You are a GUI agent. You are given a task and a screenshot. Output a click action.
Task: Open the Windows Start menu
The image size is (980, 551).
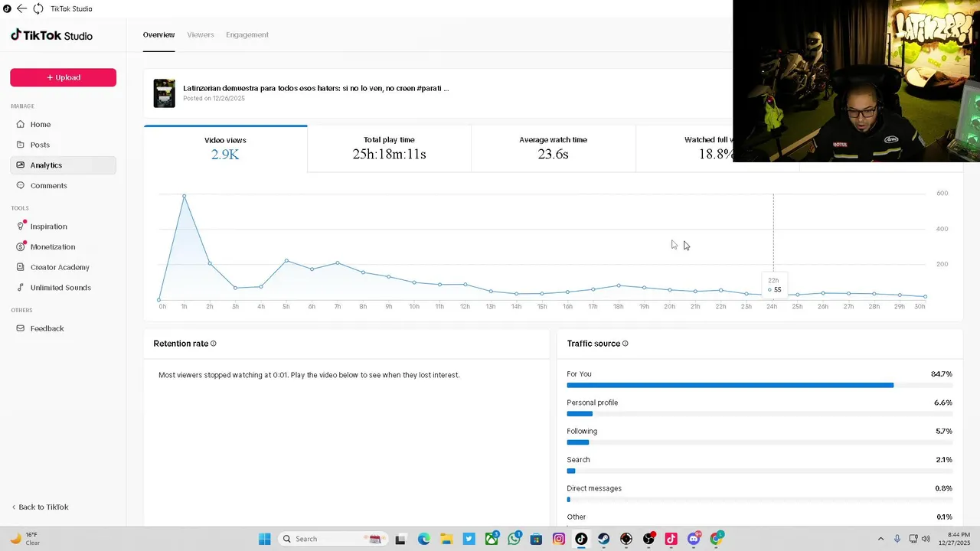(264, 539)
